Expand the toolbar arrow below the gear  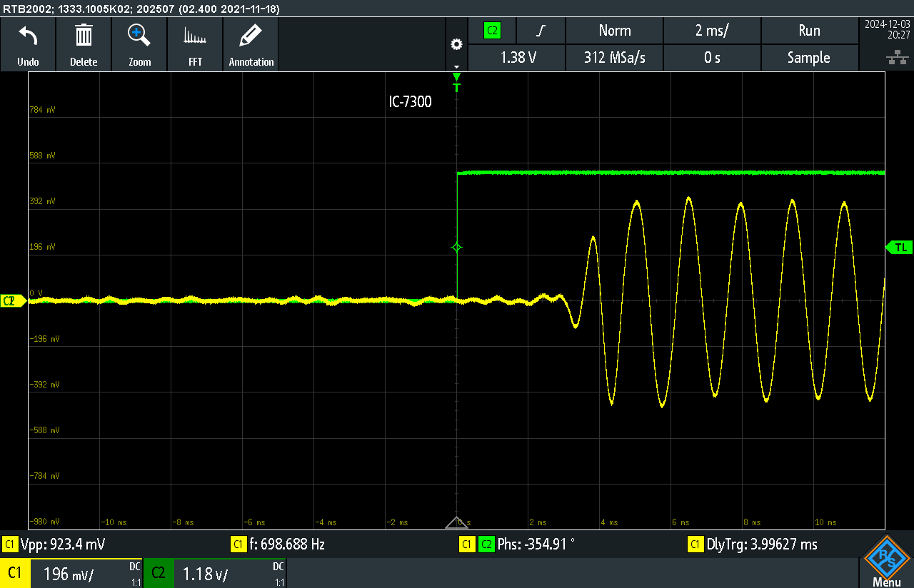point(456,66)
